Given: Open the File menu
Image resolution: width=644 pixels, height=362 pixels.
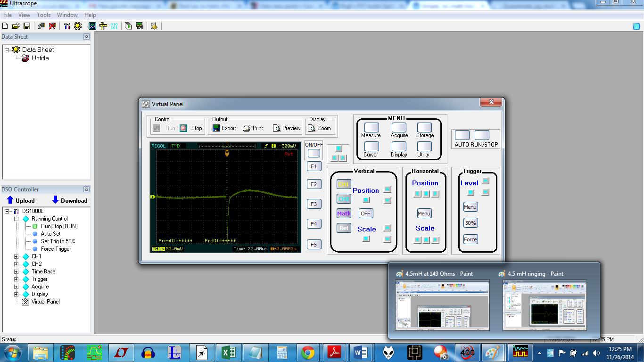Looking at the screenshot, I should (x=8, y=15).
